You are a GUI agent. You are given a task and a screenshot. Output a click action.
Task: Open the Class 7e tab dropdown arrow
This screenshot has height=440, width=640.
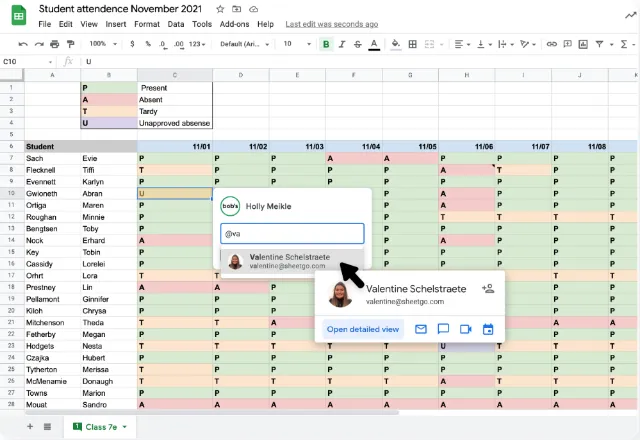pyautogui.click(x=124, y=427)
